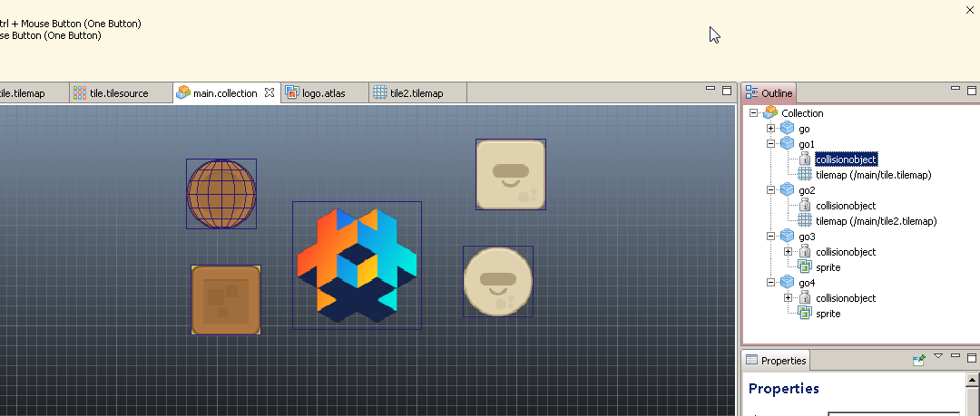The image size is (980, 416).
Task: Collapse the go4 tree node
Action: tap(770, 283)
